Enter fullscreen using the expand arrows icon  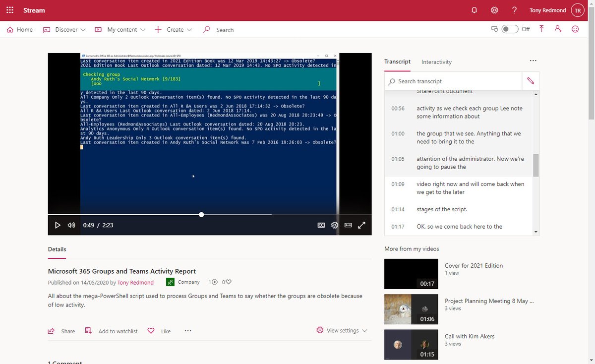pyautogui.click(x=361, y=225)
